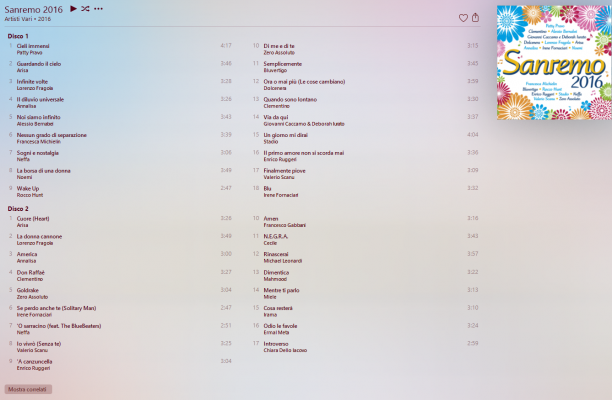The width and height of the screenshot is (612, 400).
Task: Select track Cosa resterà
Action: tap(278, 308)
